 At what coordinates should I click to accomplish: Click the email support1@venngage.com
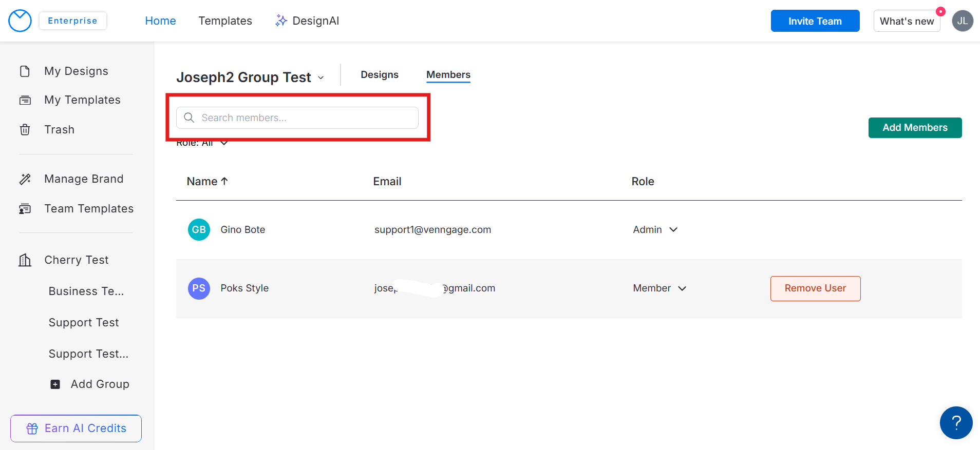click(432, 229)
